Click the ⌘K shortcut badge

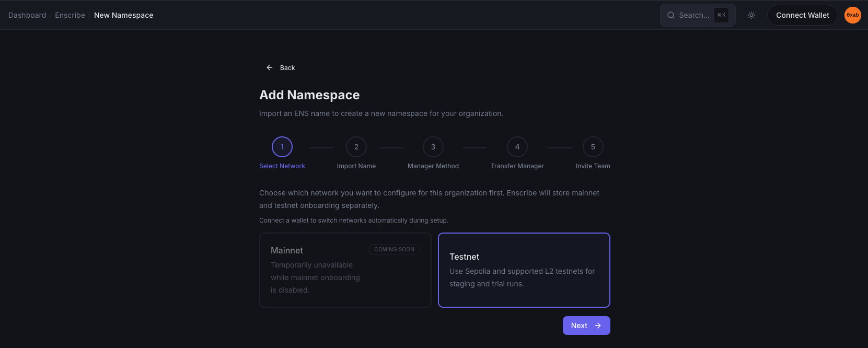[x=721, y=15]
